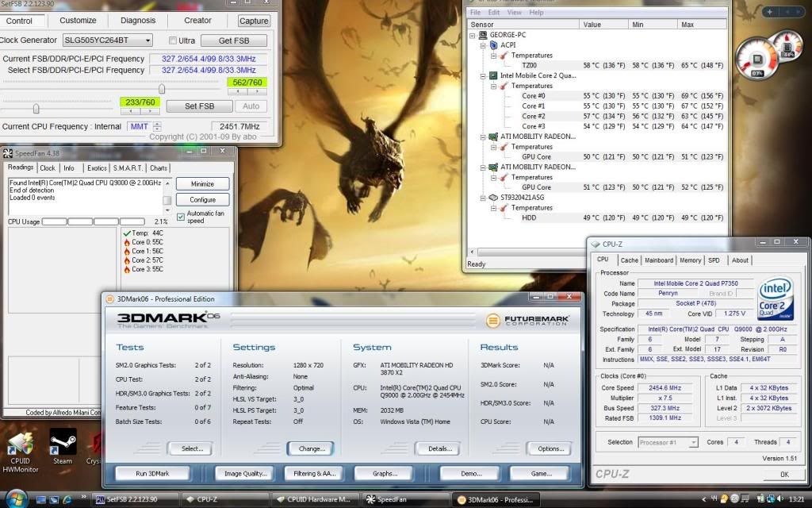Click the sidebar add gadget plus button
The width and height of the screenshot is (812, 508).
769,11
